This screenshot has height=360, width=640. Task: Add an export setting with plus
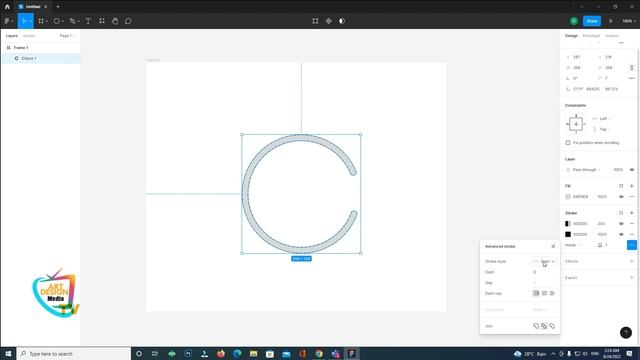(632, 278)
